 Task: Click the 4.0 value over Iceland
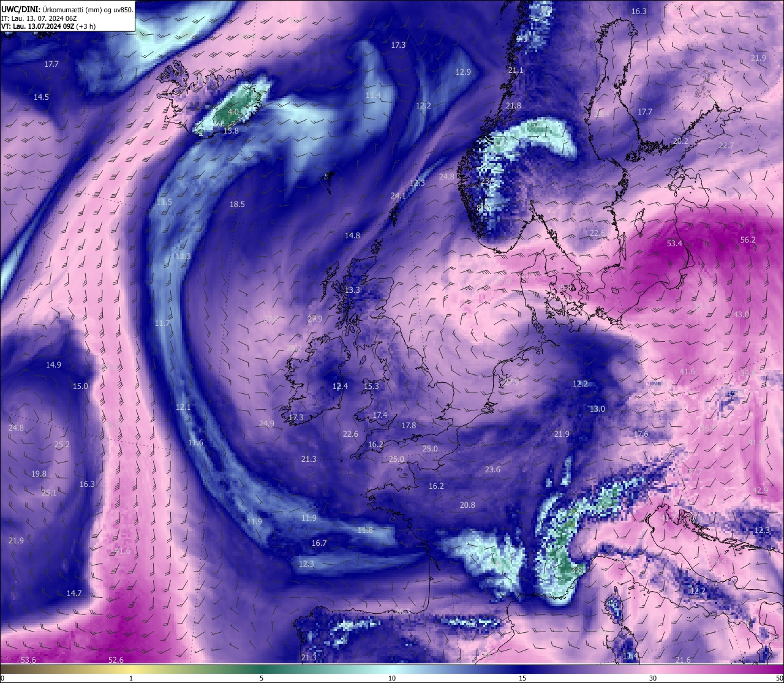233,113
